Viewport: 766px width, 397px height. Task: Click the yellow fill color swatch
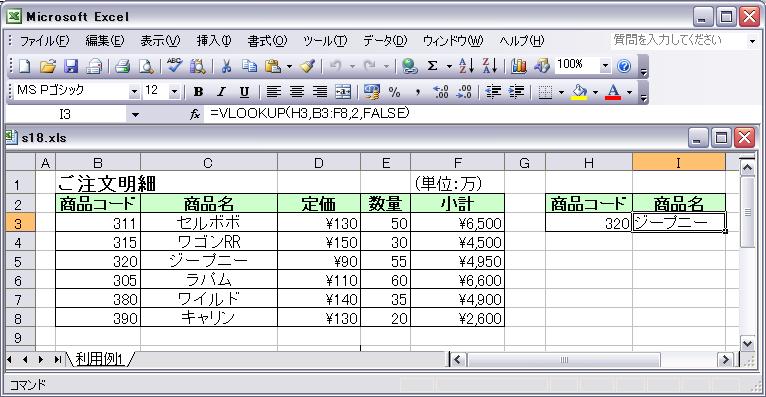click(579, 91)
